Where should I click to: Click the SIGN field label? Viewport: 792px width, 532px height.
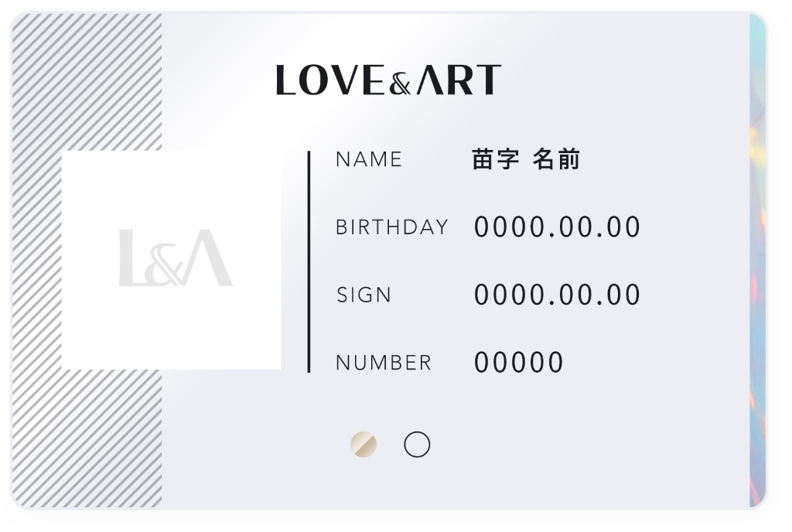coord(364,295)
